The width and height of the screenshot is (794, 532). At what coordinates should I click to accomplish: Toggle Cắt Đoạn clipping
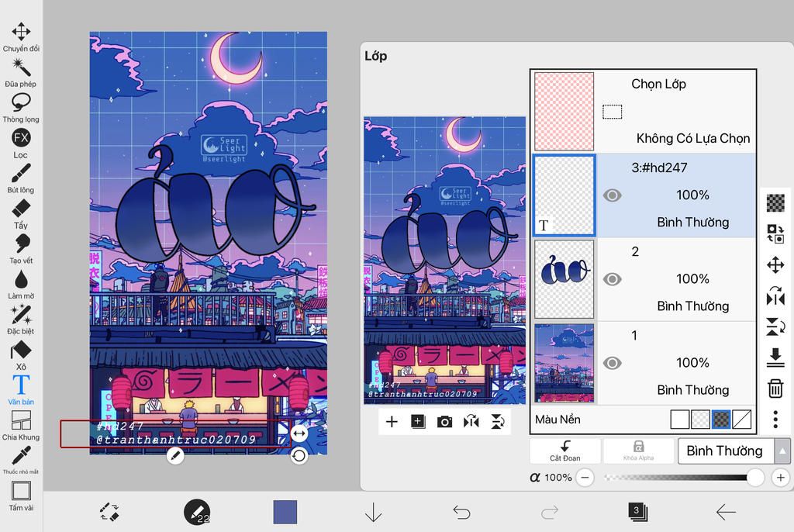565,451
